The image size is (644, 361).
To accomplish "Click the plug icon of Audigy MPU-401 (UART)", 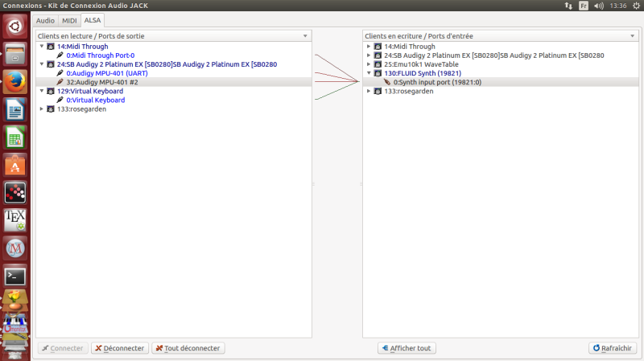I will click(x=60, y=73).
